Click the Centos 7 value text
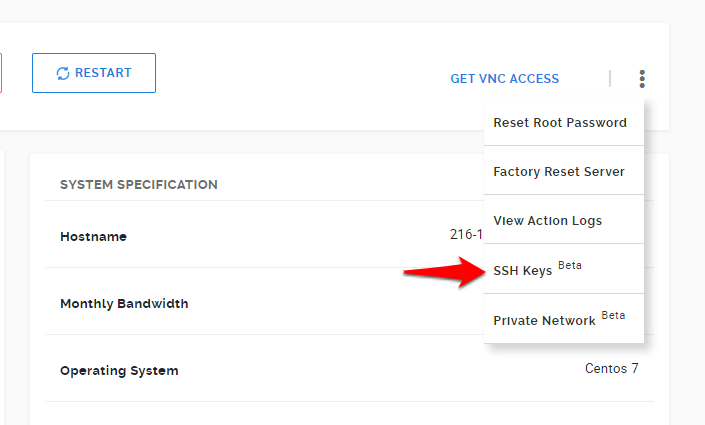 611,369
